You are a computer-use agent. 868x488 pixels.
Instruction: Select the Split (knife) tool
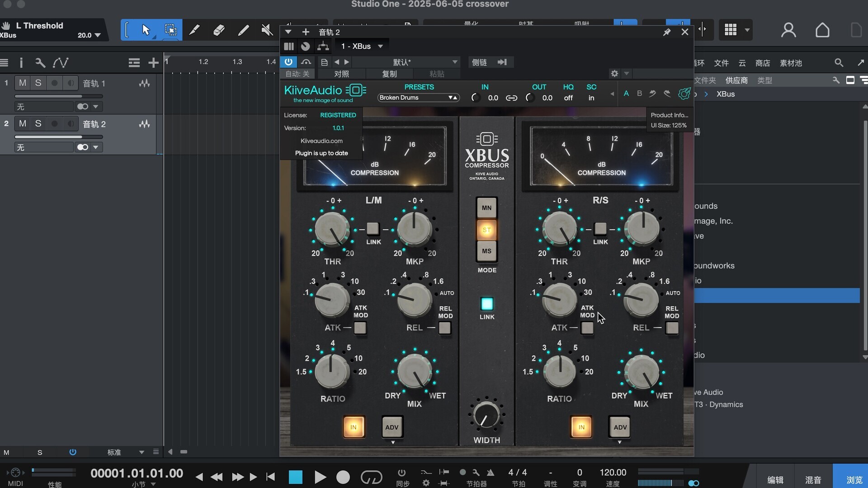tap(194, 30)
